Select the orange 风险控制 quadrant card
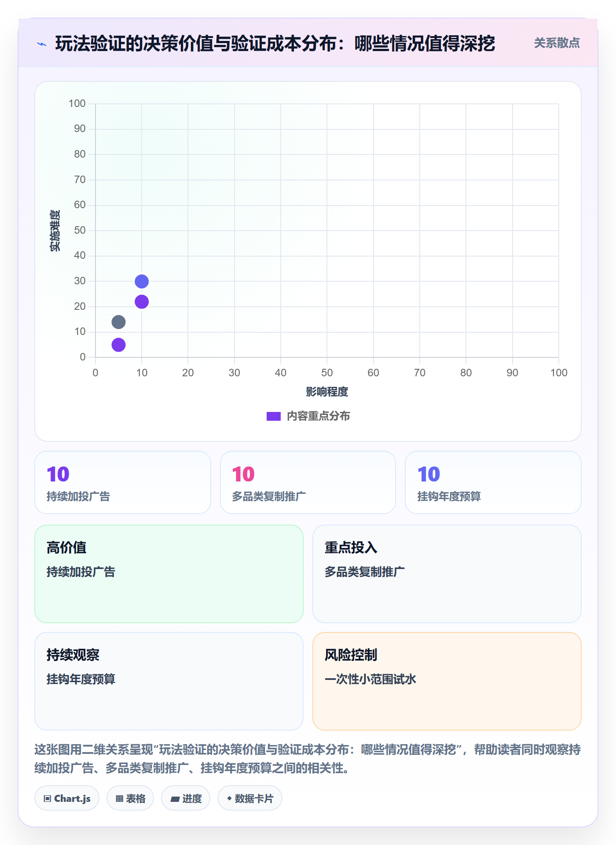Image resolution: width=616 pixels, height=845 pixels. tap(447, 681)
